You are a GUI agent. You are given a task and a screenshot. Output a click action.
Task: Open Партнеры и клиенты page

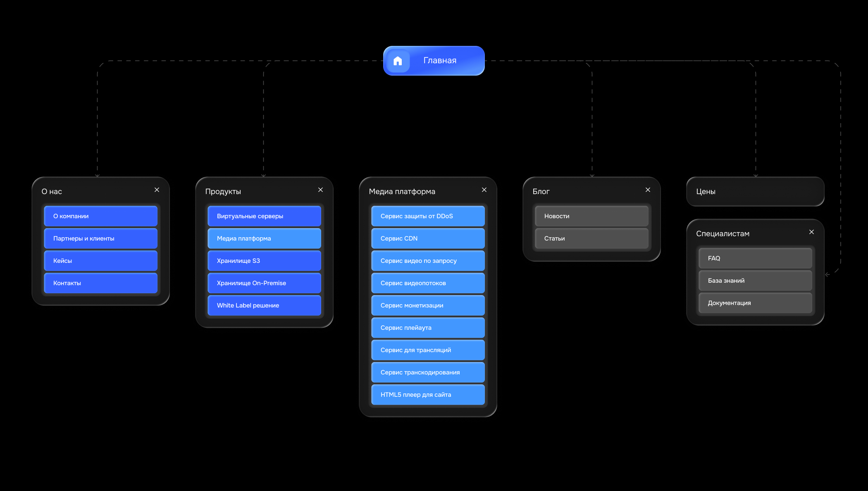tap(100, 238)
